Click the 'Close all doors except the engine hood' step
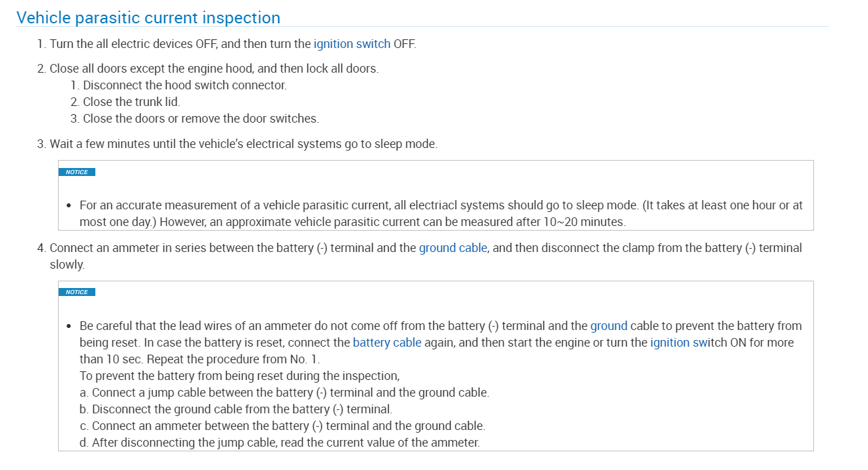The image size is (868, 470). pyautogui.click(x=213, y=69)
